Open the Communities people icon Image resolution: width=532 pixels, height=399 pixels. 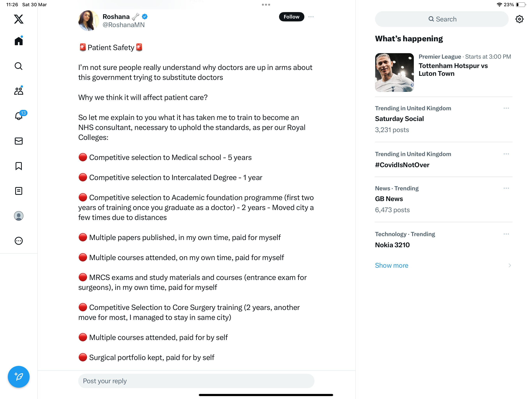tap(18, 91)
